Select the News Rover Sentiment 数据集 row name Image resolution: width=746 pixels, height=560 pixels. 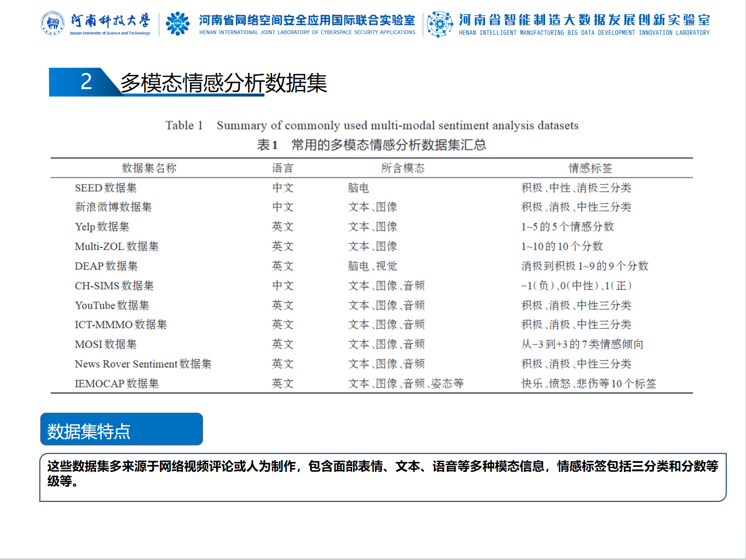coord(143,364)
